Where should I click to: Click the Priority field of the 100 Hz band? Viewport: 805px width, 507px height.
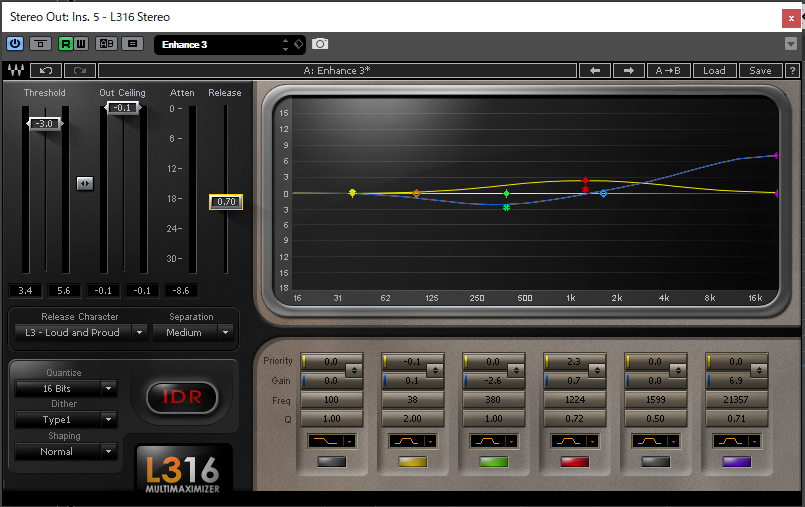323,362
